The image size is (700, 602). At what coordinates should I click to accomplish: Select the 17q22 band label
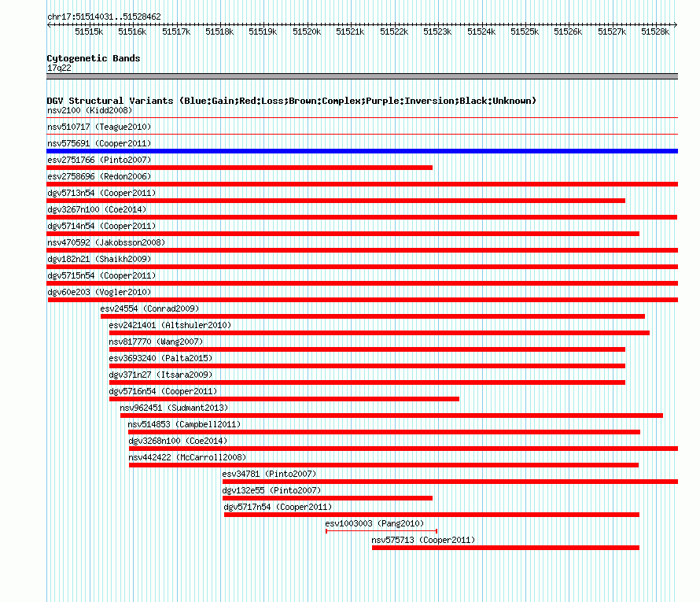(59, 68)
